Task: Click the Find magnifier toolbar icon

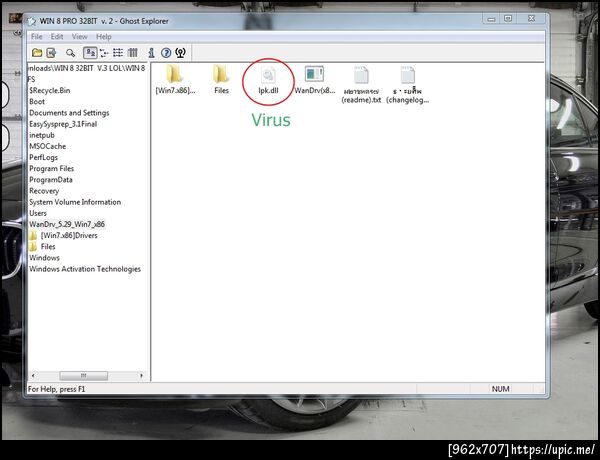Action: tap(70, 53)
